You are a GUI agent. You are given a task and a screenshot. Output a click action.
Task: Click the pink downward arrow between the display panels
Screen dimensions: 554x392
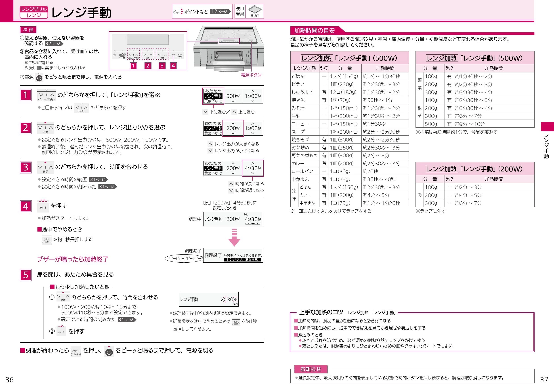[x=234, y=238]
